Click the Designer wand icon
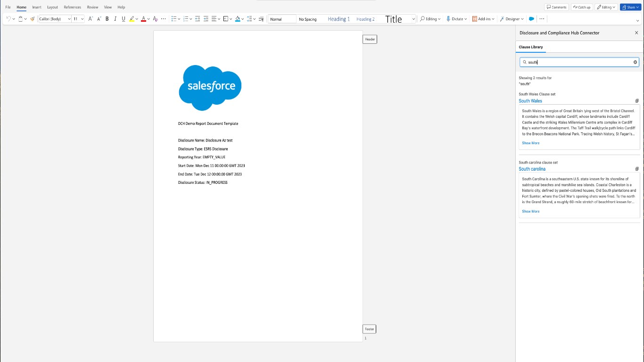The height and width of the screenshot is (362, 644). (502, 19)
